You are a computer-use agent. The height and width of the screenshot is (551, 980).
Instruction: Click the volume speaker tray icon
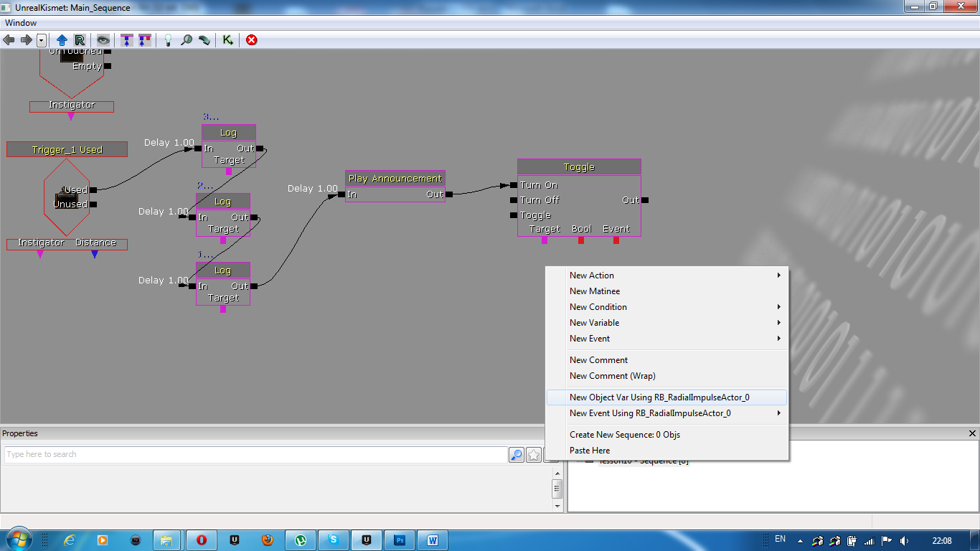point(904,540)
